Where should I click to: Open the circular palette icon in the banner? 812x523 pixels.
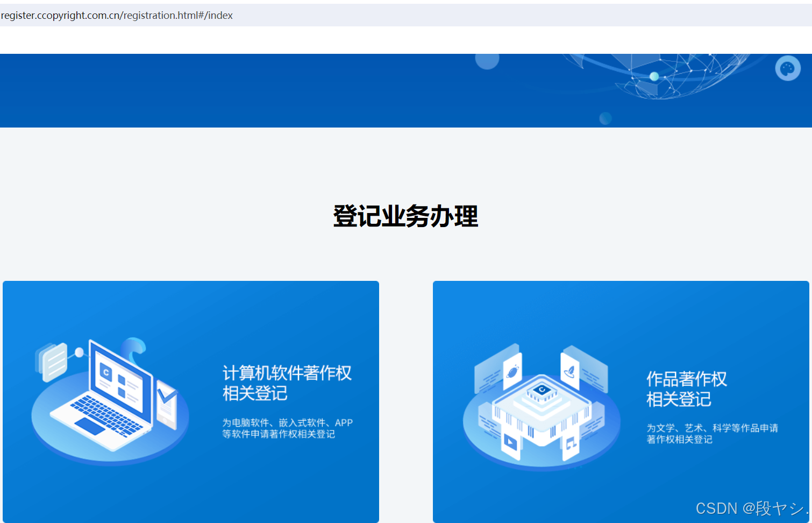787,69
